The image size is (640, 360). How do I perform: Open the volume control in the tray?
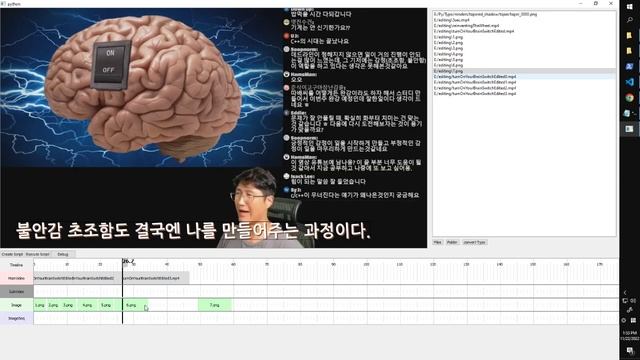[633, 301]
